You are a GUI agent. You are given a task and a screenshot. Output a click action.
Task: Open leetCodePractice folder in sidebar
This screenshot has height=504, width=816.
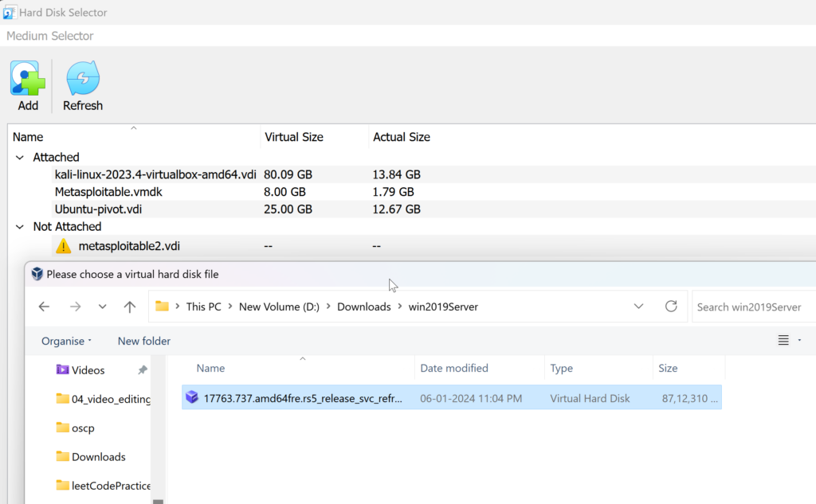pyautogui.click(x=103, y=486)
